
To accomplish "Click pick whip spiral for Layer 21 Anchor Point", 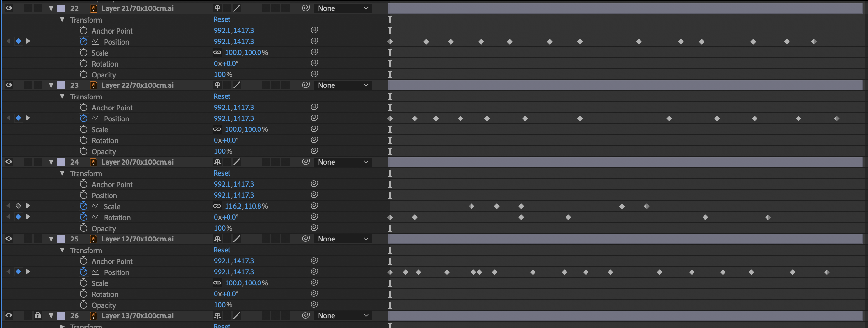I will point(314,30).
